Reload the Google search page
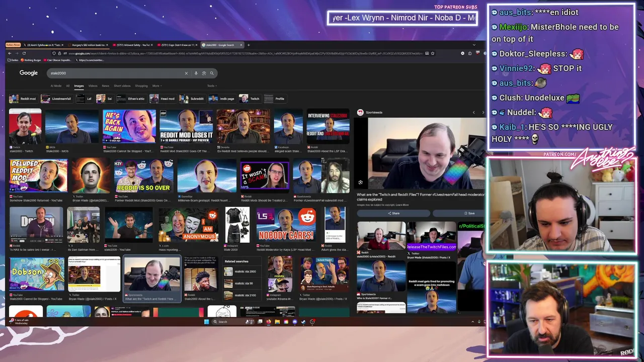The image size is (644, 362). pyautogui.click(x=24, y=53)
